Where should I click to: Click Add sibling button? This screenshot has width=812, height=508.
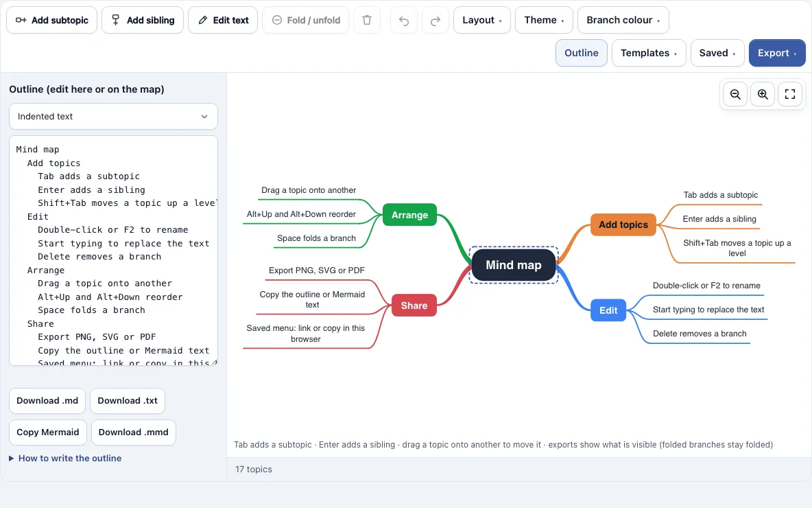(143, 20)
